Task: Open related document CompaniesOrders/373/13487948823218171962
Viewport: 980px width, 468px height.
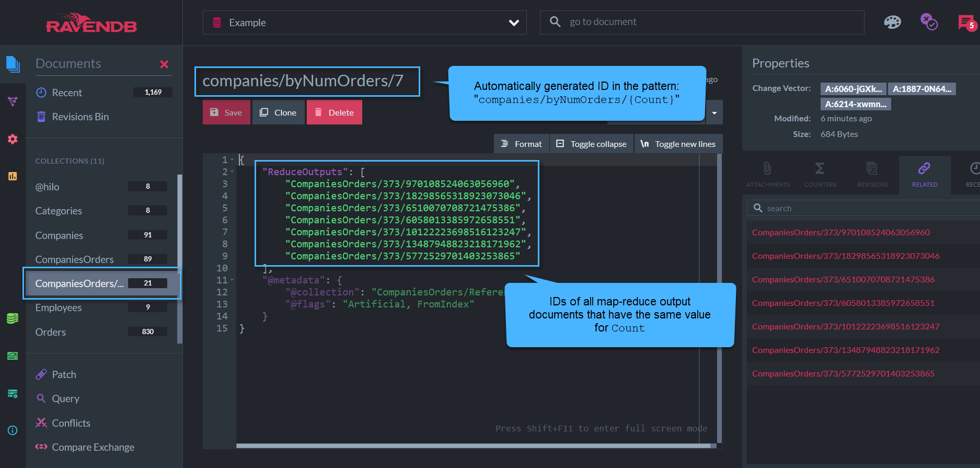Action: click(x=846, y=350)
